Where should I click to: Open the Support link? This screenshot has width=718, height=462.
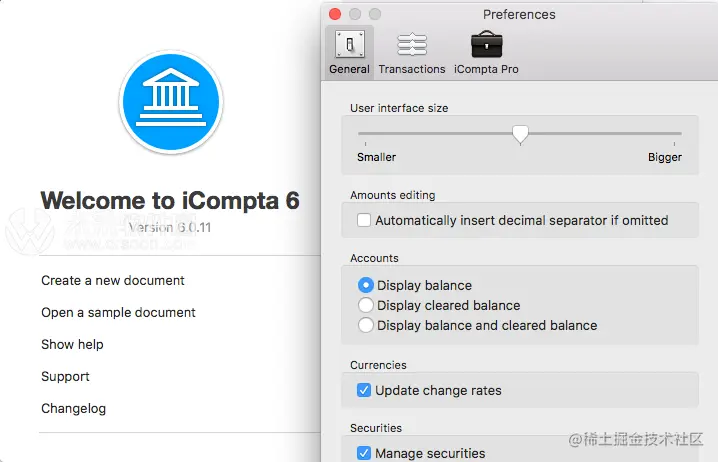pyautogui.click(x=65, y=376)
